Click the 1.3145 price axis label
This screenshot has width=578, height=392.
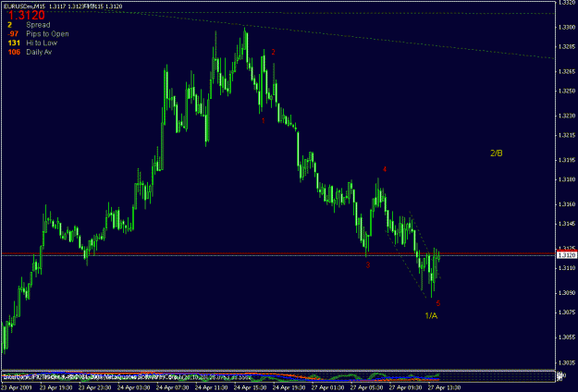click(565, 224)
